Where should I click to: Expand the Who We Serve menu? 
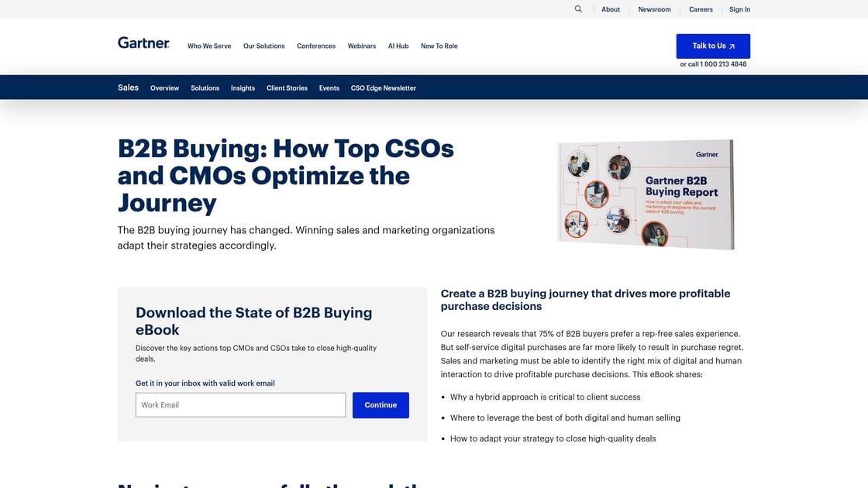[x=209, y=46]
